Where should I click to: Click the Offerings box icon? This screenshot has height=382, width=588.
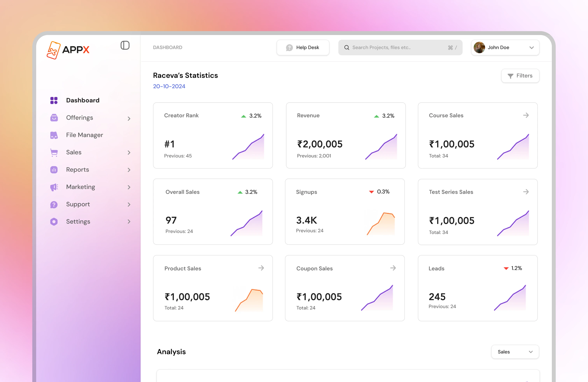54,118
